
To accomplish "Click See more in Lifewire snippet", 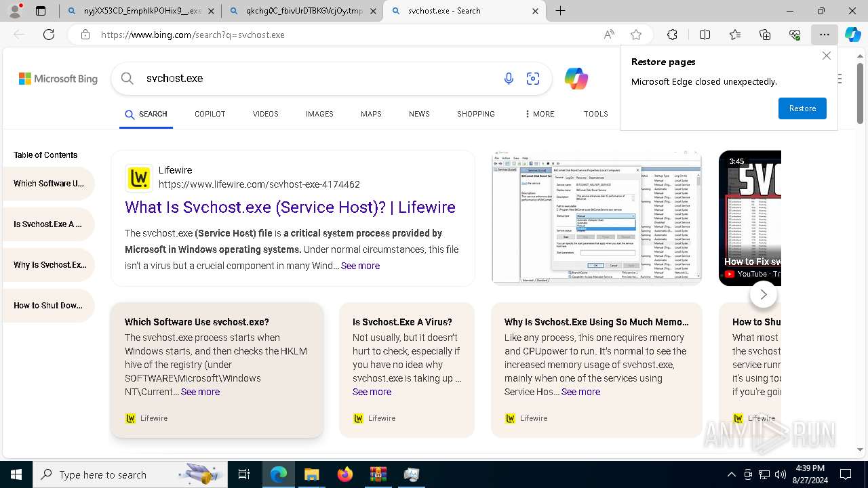I will [360, 266].
